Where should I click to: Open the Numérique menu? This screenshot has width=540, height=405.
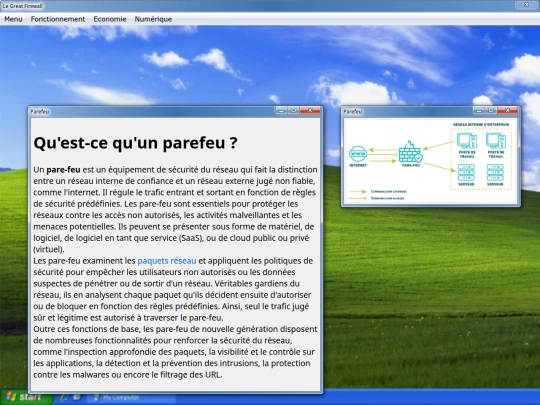click(153, 19)
